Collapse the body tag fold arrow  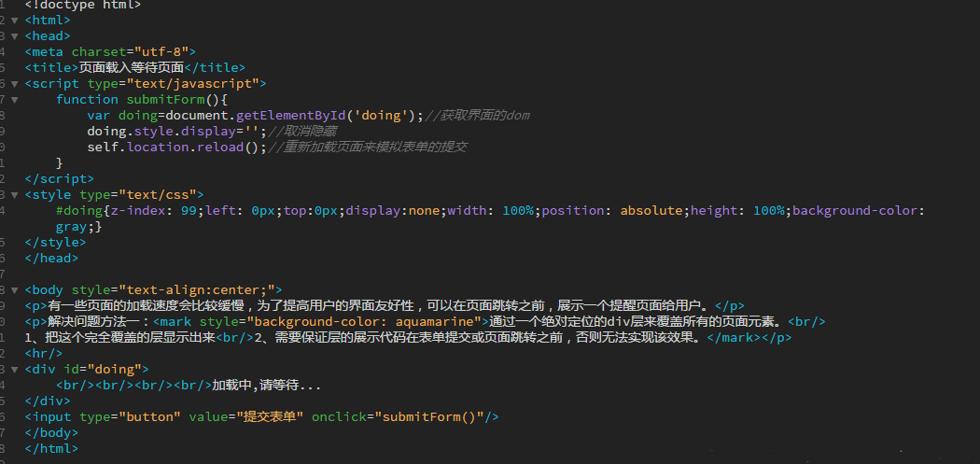click(x=13, y=289)
